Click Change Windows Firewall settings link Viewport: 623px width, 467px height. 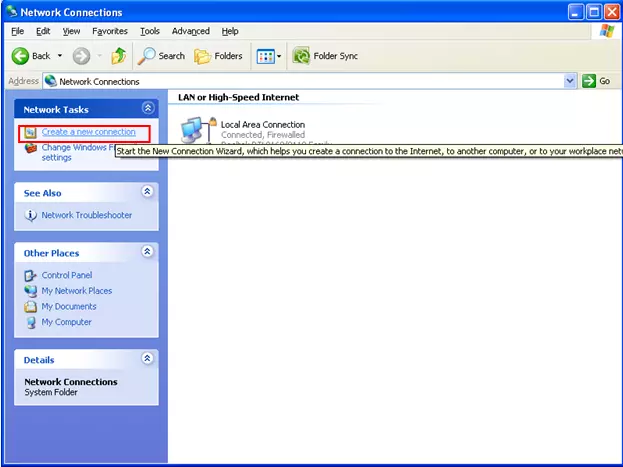pyautogui.click(x=79, y=153)
